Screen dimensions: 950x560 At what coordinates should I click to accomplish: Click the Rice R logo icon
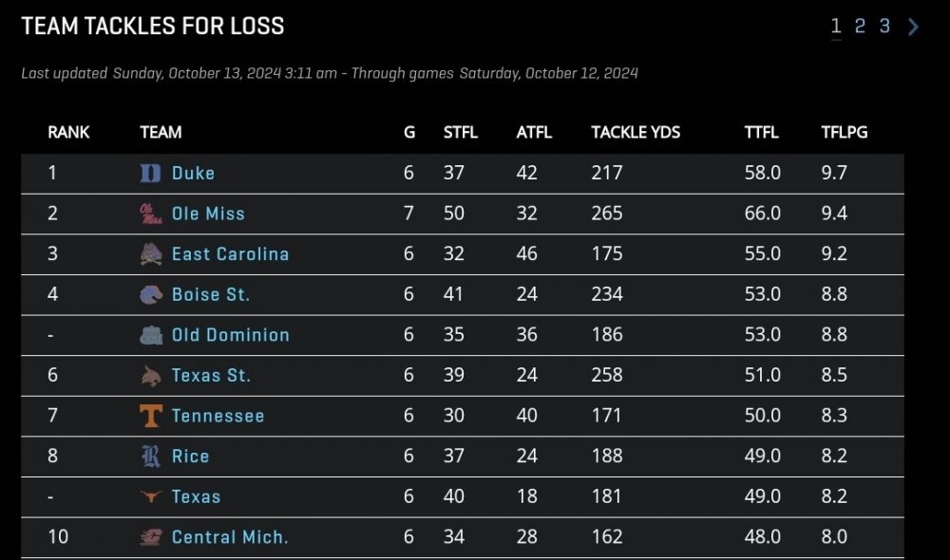[150, 457]
